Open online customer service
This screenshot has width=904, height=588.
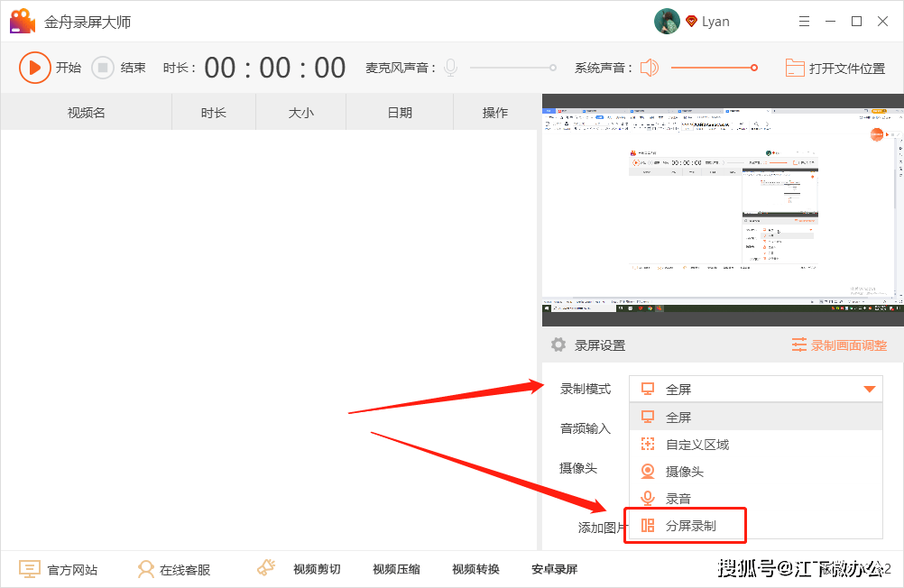(x=174, y=569)
